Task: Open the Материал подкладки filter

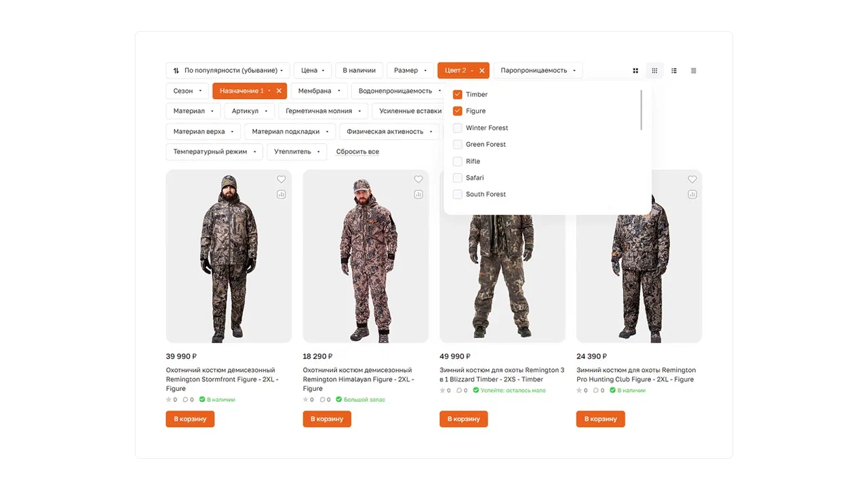Action: (x=290, y=132)
